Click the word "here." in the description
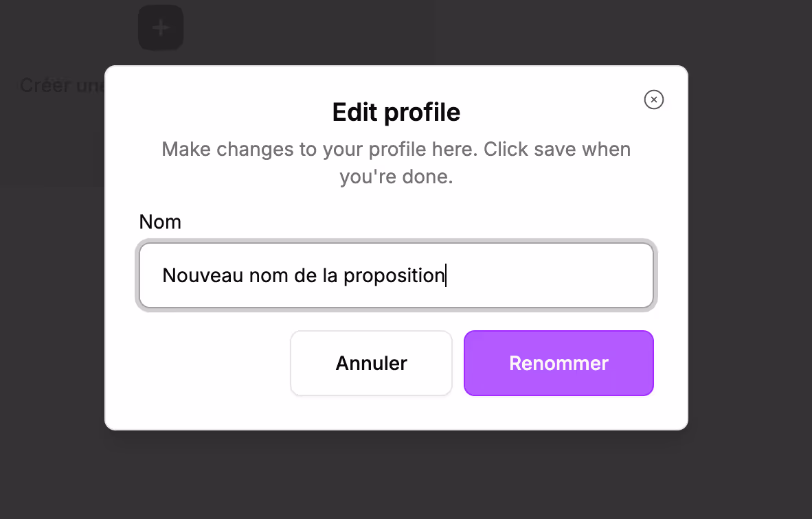 455,149
